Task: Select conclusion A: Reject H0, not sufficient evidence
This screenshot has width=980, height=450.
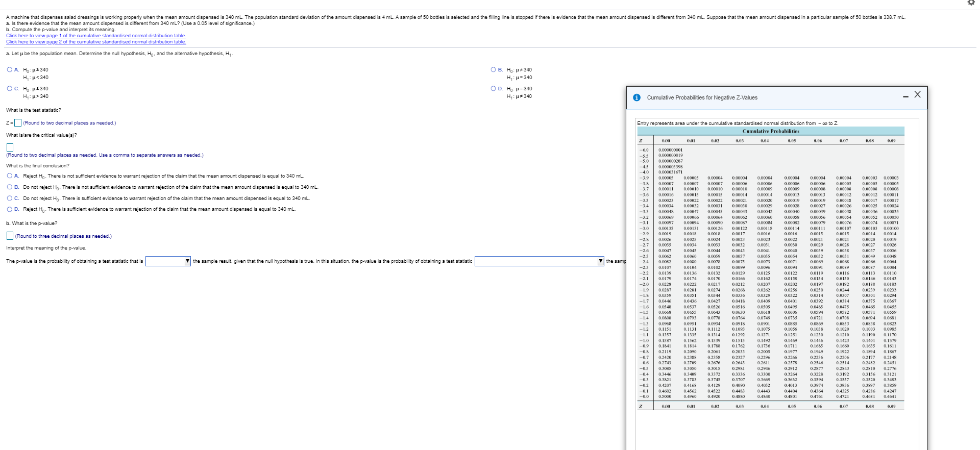Action: [x=10, y=176]
